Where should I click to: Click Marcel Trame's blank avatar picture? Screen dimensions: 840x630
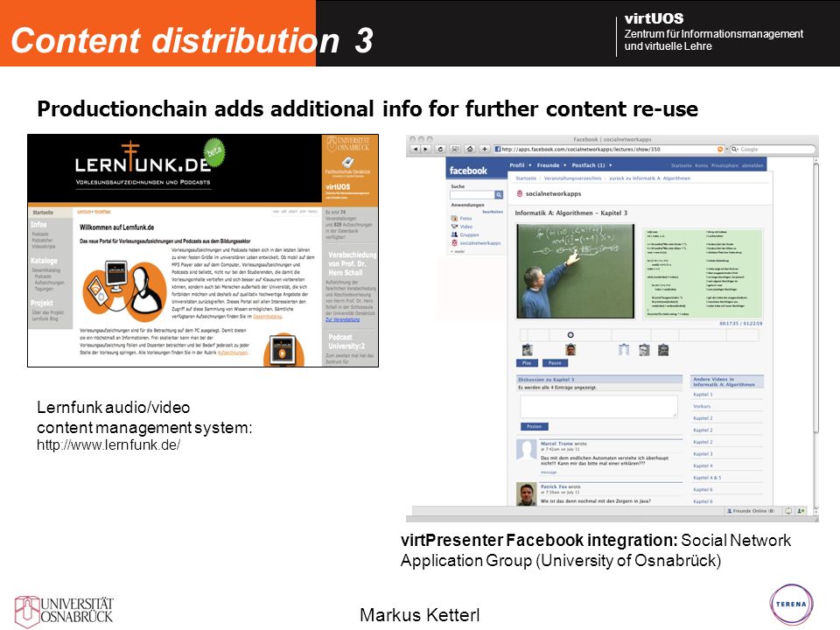526,450
